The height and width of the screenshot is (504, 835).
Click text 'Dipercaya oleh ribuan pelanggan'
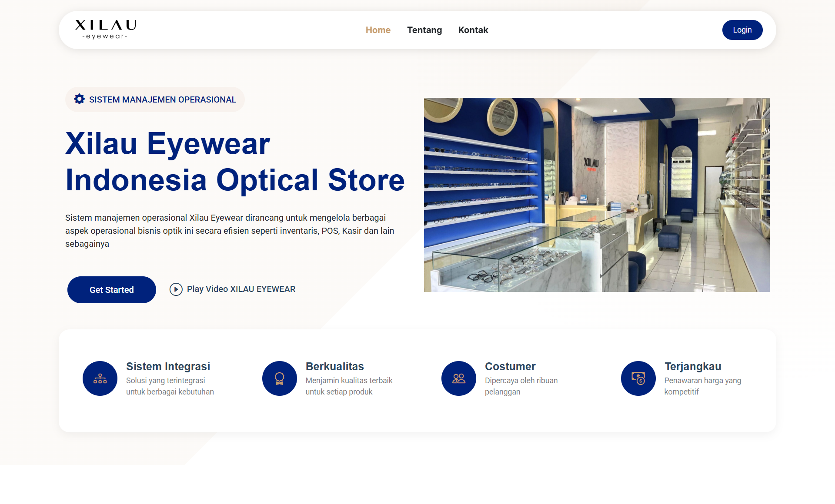click(x=521, y=386)
